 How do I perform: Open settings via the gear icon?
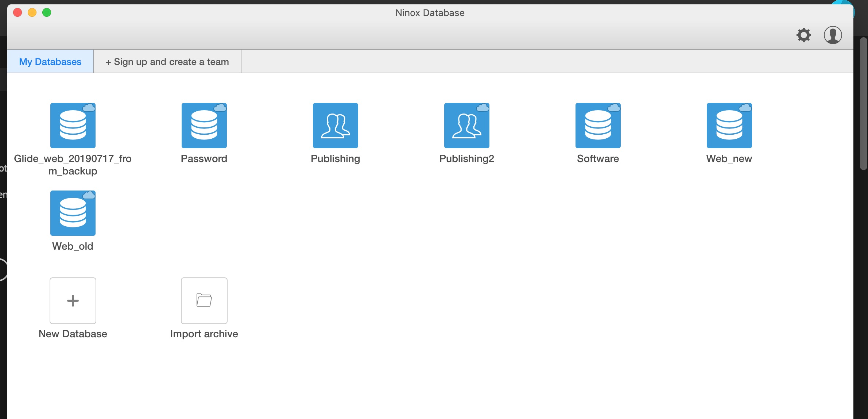803,35
